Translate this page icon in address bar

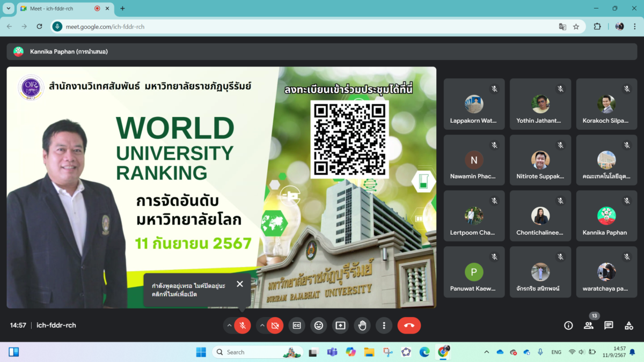click(x=562, y=26)
